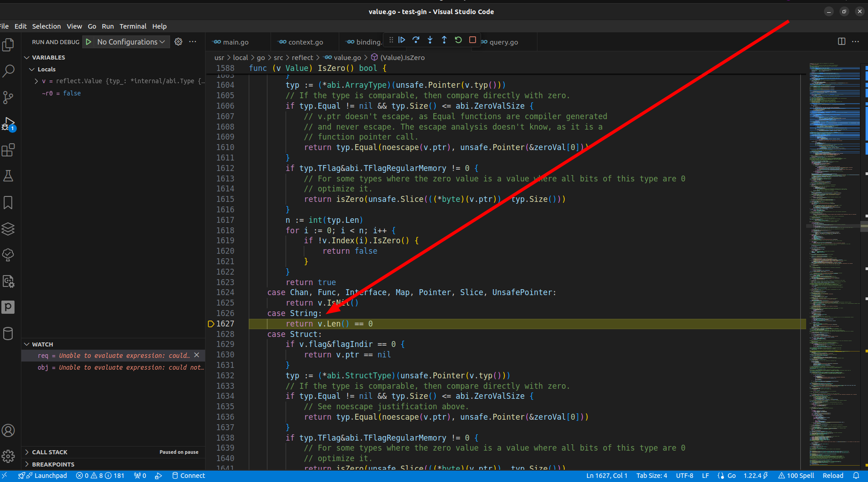Open the Explorer view in activity bar
The height and width of the screenshot is (482, 868).
tap(8, 45)
